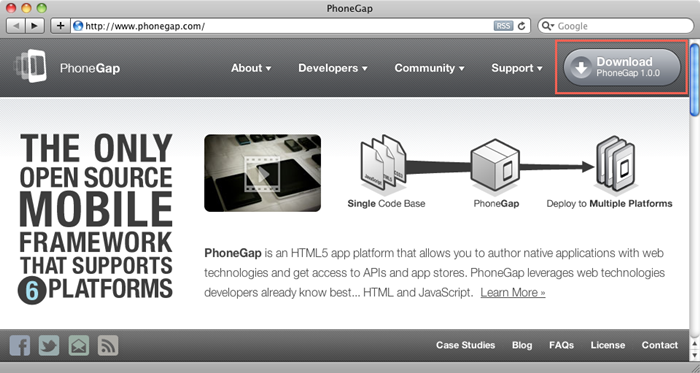
Task: Open the Support dropdown menu
Action: click(517, 68)
